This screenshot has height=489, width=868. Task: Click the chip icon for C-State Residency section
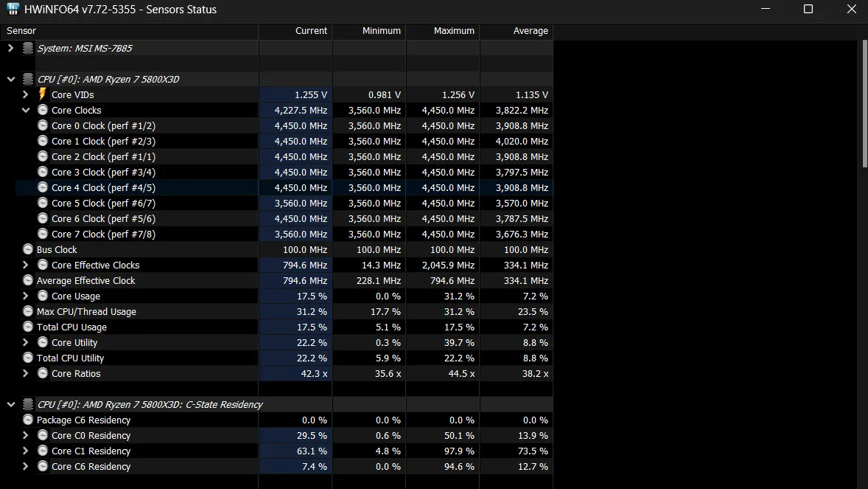[28, 404]
